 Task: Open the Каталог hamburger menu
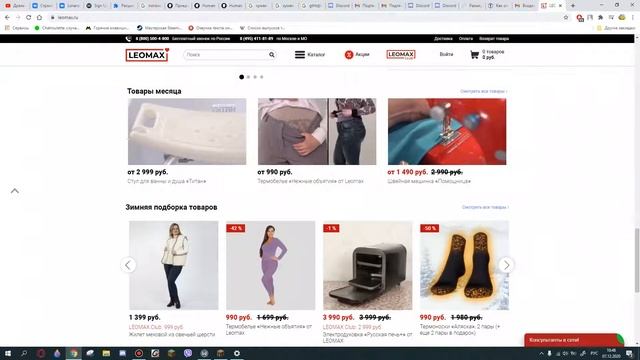(x=310, y=55)
